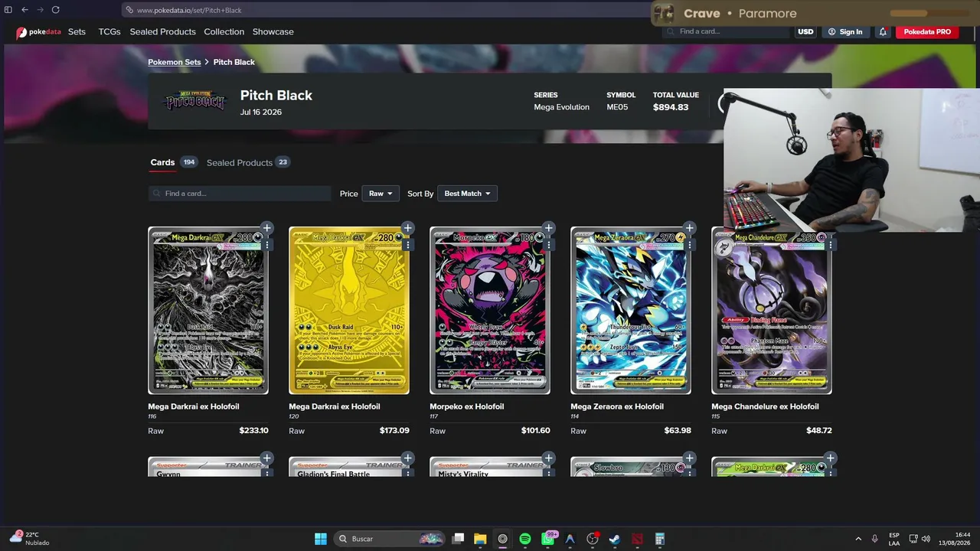
Task: View the Mega Zeraora ex card image
Action: click(631, 311)
